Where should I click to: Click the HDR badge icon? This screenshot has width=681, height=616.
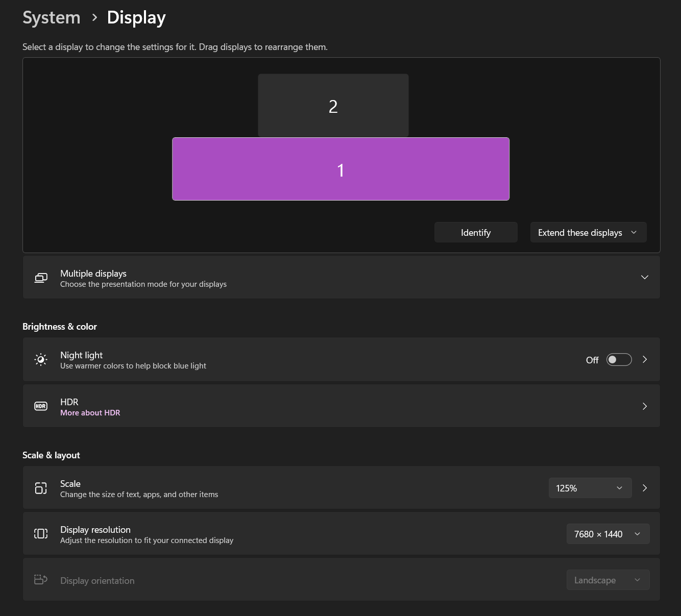pos(41,406)
